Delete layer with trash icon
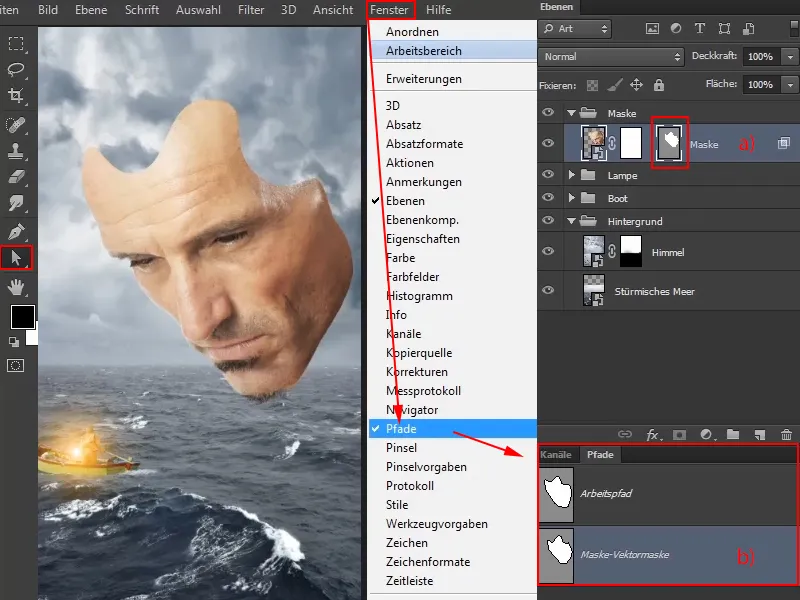 tap(786, 435)
